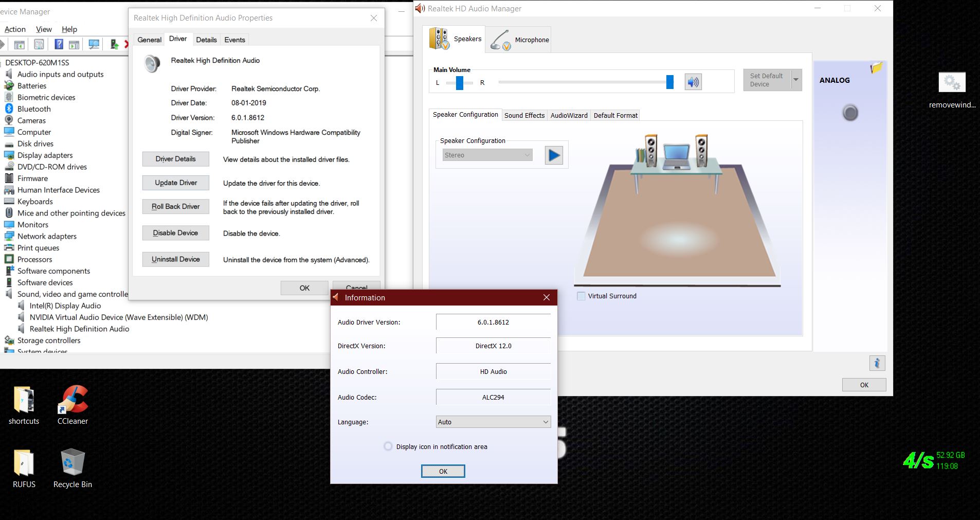Image resolution: width=980 pixels, height=520 pixels.
Task: Click the Properties toolbar icon in Device Manager
Action: coord(39,45)
